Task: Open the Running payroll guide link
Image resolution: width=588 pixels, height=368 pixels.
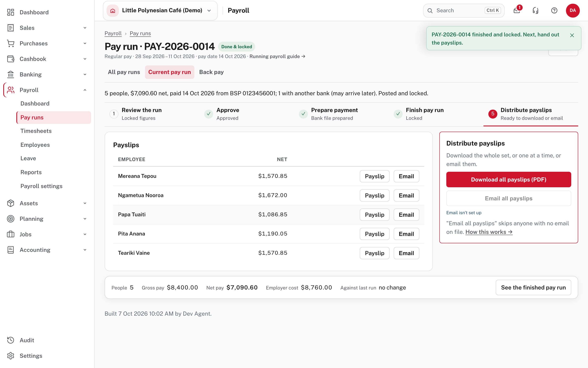Action: tap(277, 56)
